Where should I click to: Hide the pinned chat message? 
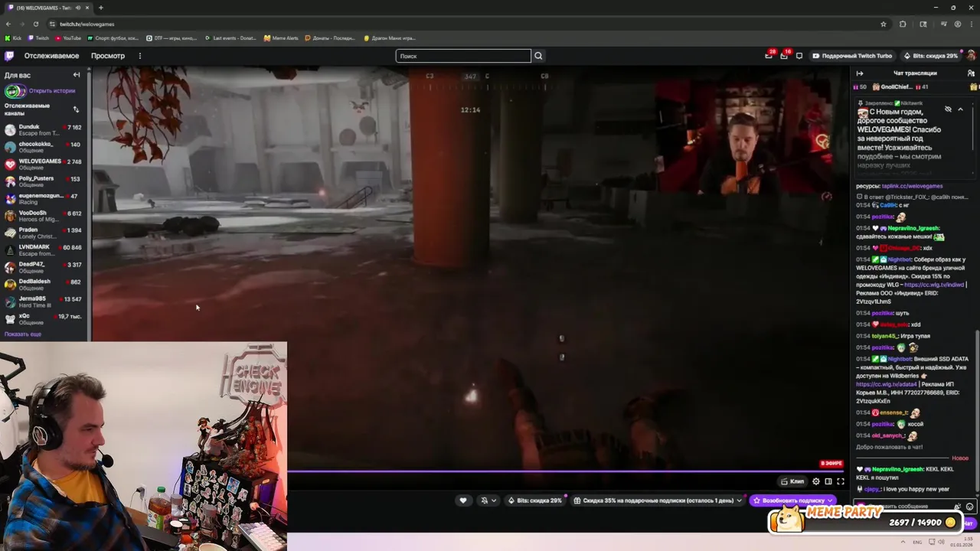point(948,109)
